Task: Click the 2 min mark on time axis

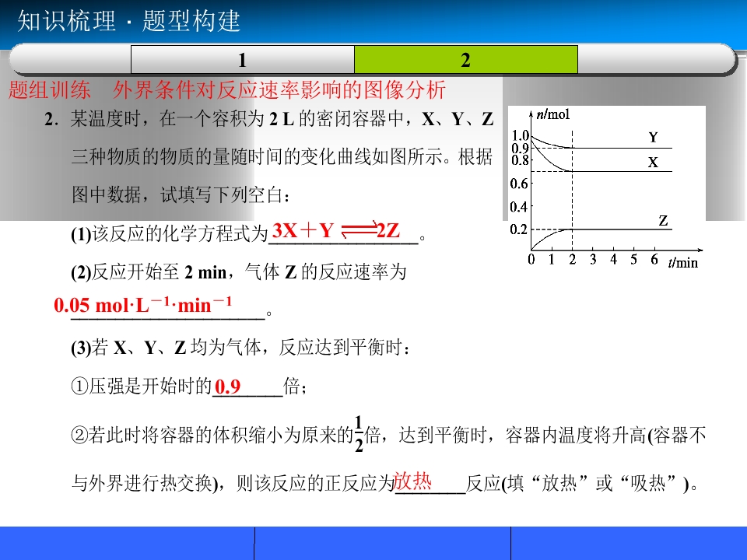Action: [x=572, y=260]
